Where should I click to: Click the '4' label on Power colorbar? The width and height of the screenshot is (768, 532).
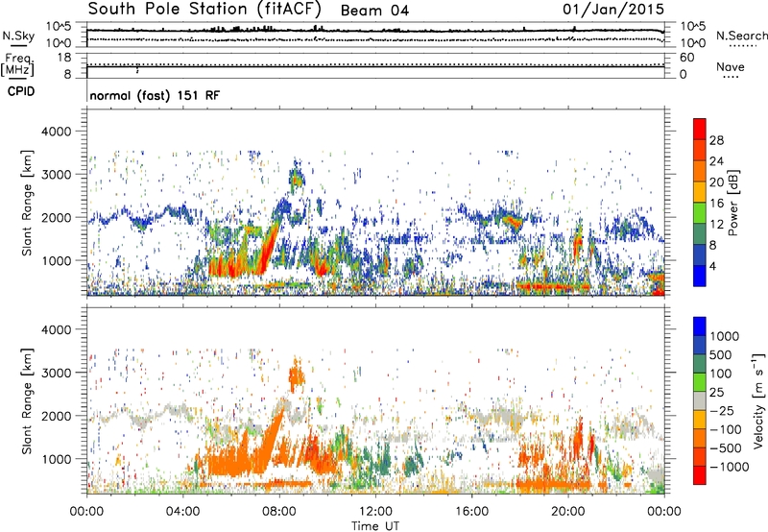click(712, 266)
